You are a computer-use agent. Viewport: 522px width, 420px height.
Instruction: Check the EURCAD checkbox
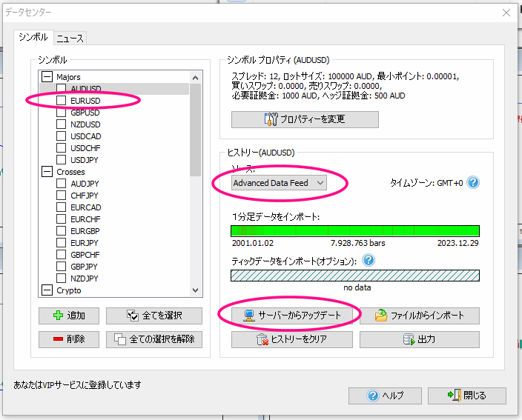click(61, 207)
